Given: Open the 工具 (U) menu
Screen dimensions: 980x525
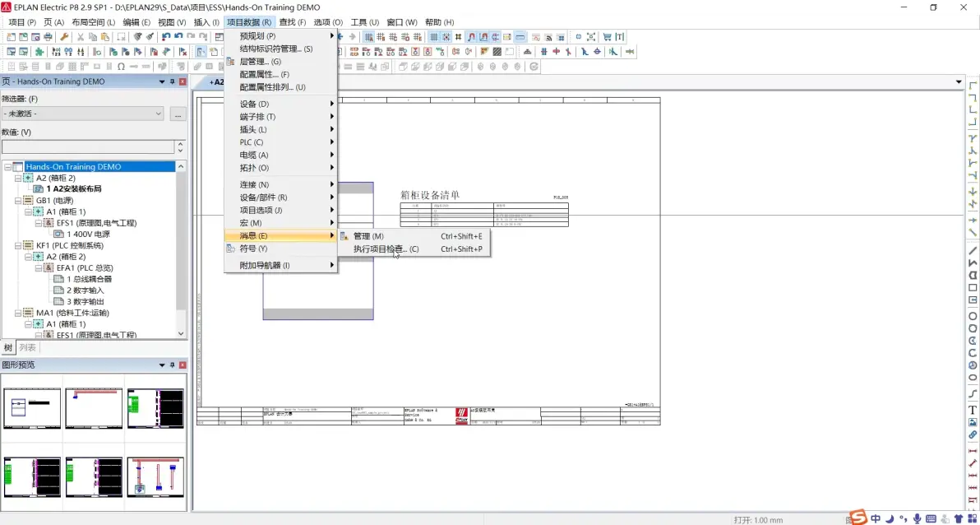Looking at the screenshot, I should pos(364,22).
